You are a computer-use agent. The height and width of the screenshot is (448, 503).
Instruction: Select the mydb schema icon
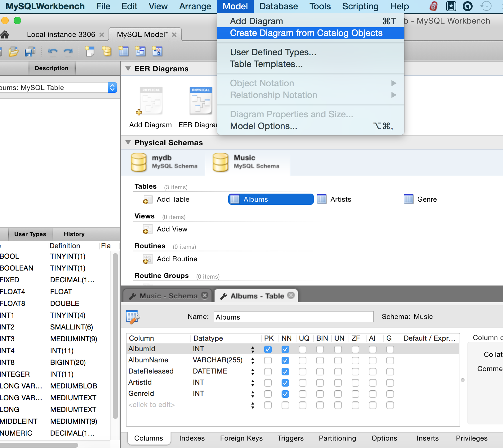tap(138, 162)
